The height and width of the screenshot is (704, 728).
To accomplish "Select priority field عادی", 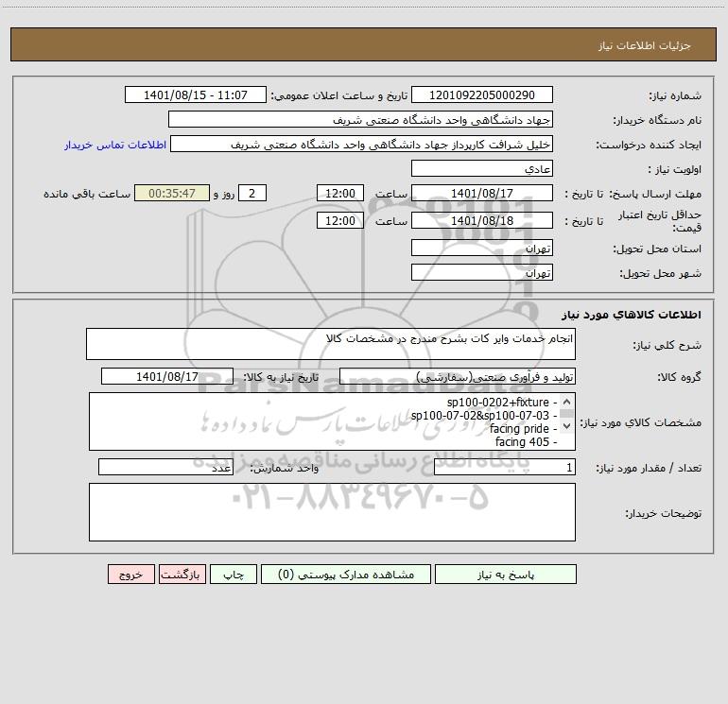I will click(482, 168).
